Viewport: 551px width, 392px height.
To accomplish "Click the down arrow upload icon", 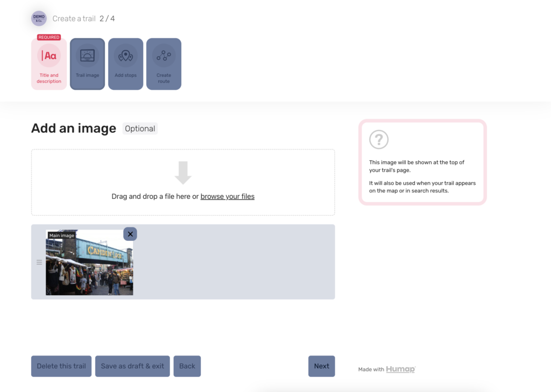I will click(183, 173).
